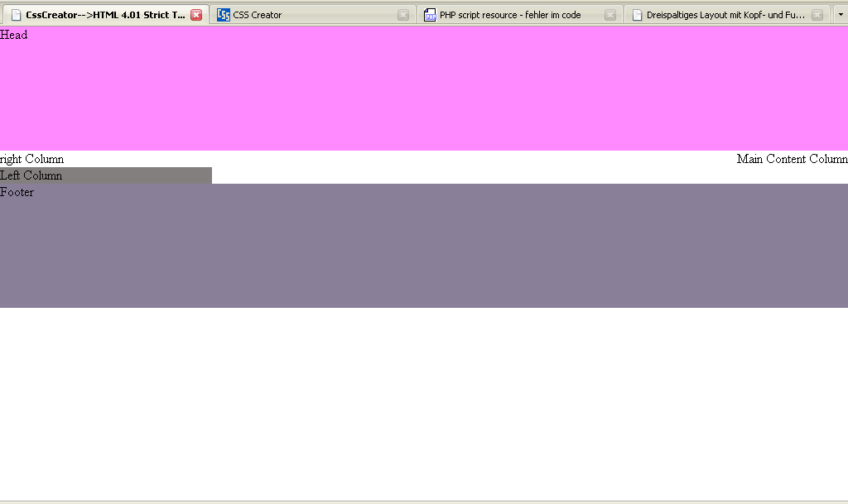Screen dimensions: 848x504
Task: Close the CSS Creator tab
Action: pyautogui.click(x=403, y=15)
